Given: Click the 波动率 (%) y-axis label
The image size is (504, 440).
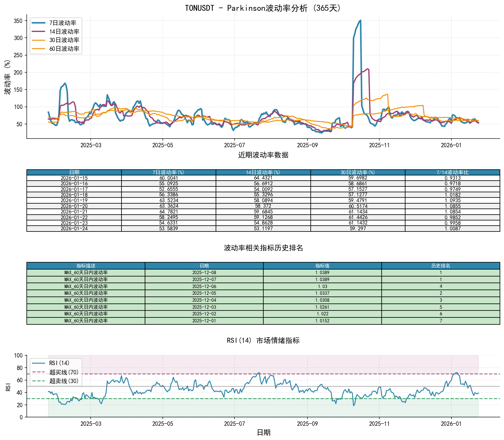Looking at the screenshot, I should (8, 77).
